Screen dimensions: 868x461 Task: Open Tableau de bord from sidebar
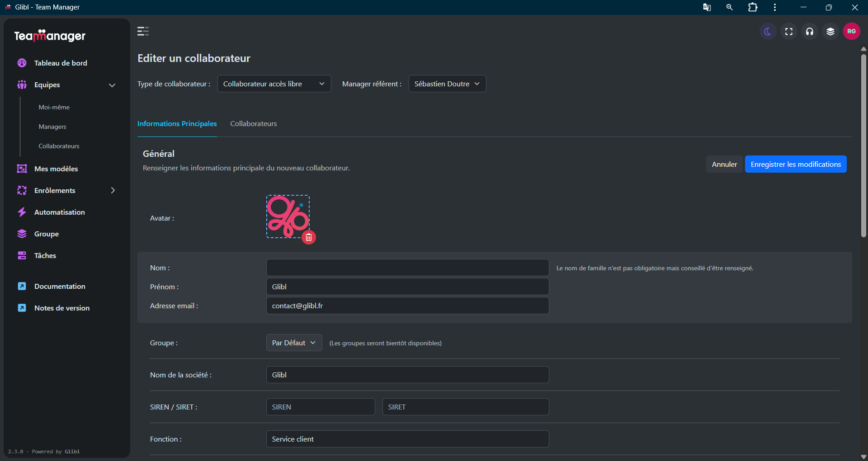coord(61,63)
